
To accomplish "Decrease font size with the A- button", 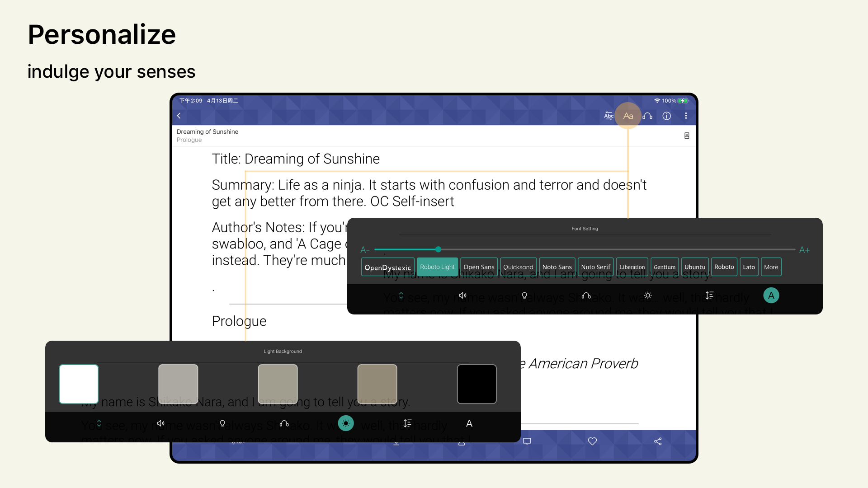I will pyautogui.click(x=364, y=249).
